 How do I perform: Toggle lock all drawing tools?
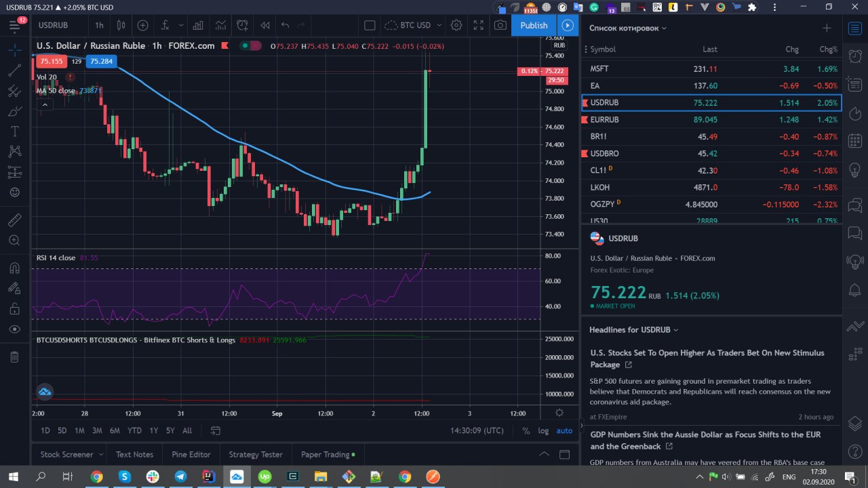click(x=14, y=308)
